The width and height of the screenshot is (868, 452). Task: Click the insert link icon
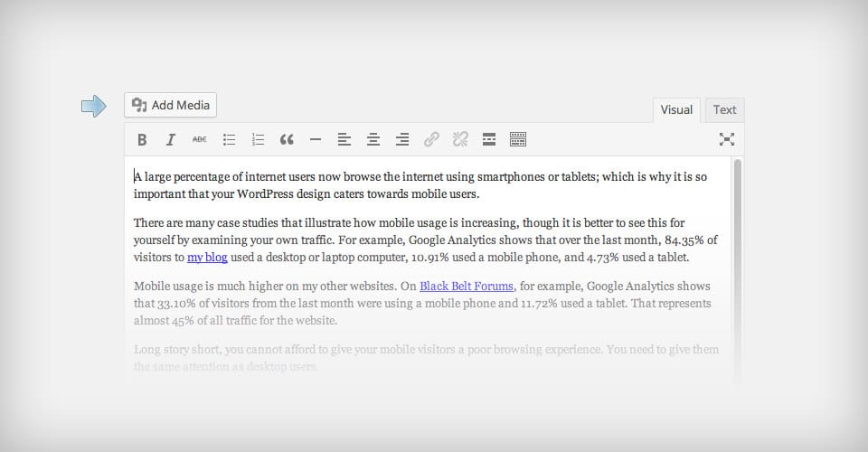tap(431, 139)
